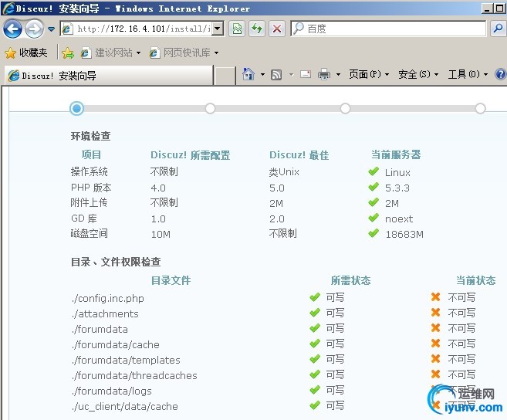Open the 页面(P) menu
The image size is (507, 420).
pyautogui.click(x=369, y=74)
